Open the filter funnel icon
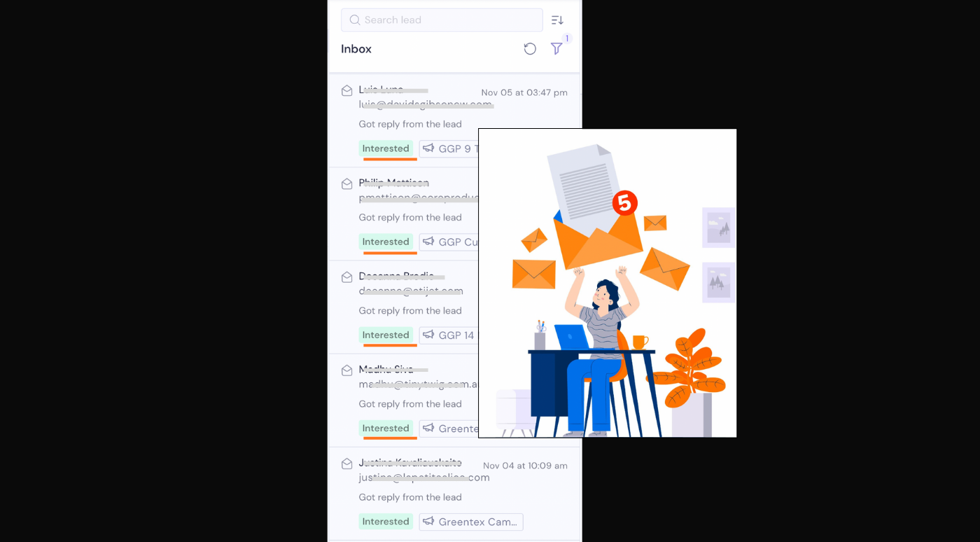980x542 pixels. [x=556, y=48]
